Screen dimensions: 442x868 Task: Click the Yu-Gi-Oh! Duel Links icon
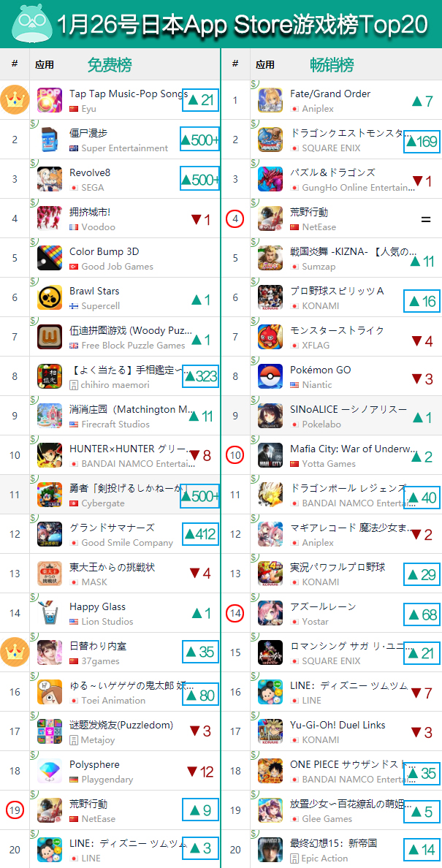[x=270, y=732]
